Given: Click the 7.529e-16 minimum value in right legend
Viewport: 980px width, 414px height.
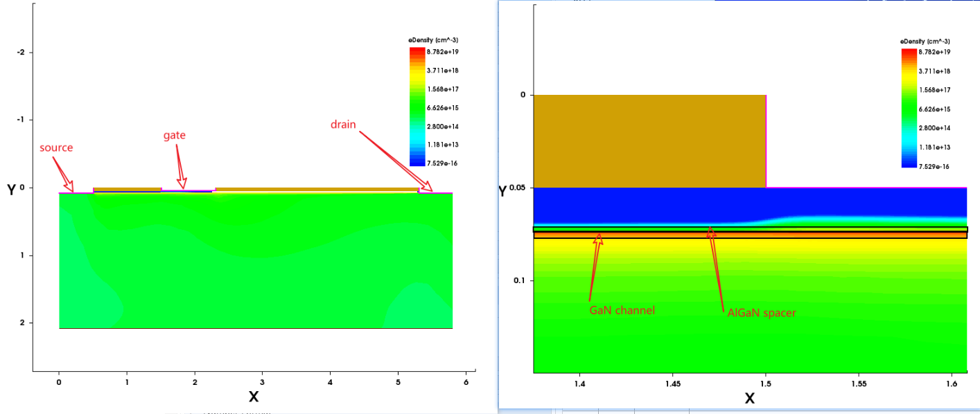Looking at the screenshot, I should coord(934,166).
